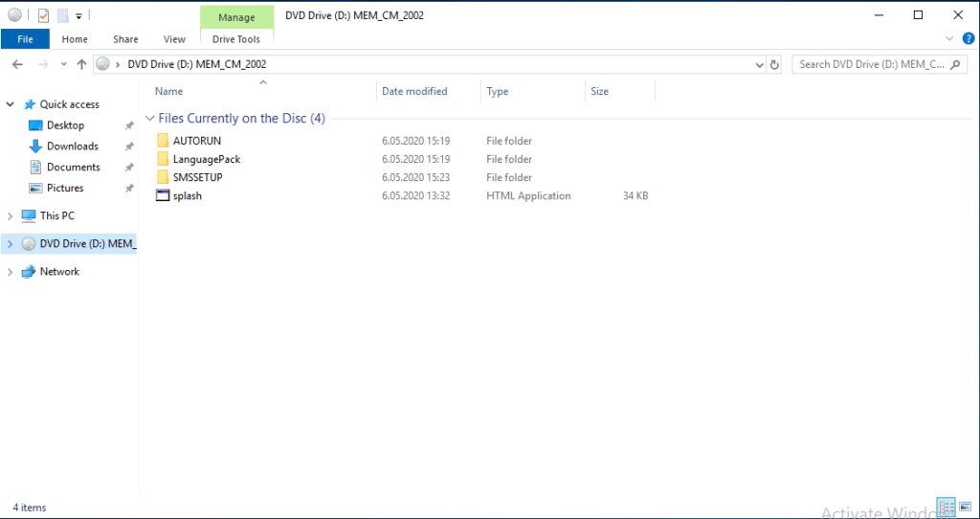This screenshot has width=980, height=519.
Task: Open the File menu
Action: (x=25, y=39)
